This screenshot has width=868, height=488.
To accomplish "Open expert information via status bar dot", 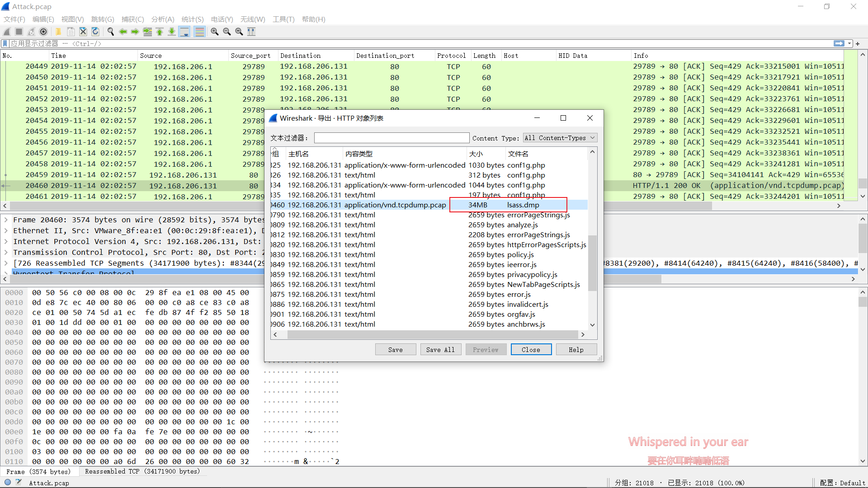I will tap(7, 482).
